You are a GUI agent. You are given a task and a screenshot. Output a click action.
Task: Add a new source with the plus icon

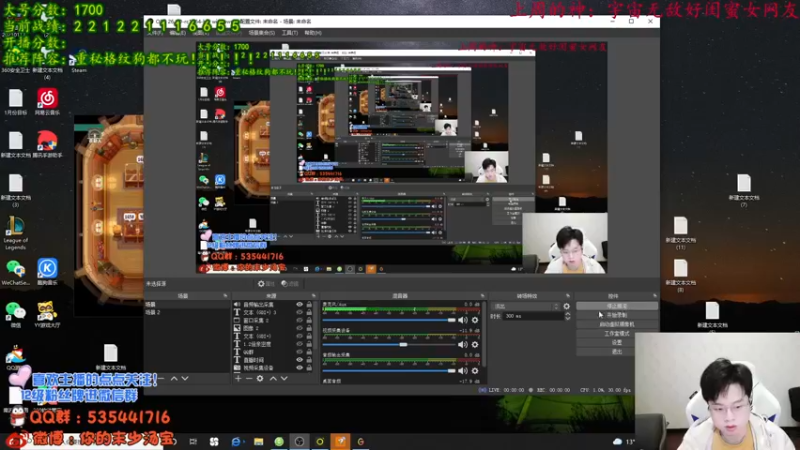[x=238, y=379]
